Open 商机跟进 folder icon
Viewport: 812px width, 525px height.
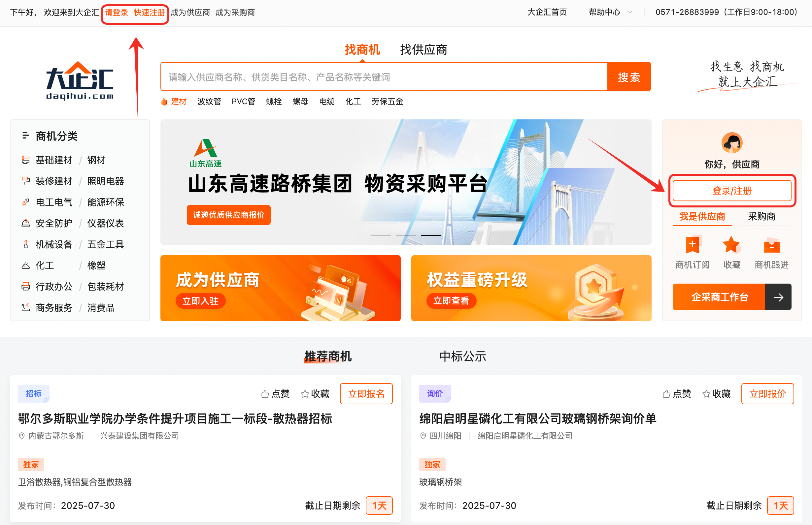point(771,245)
